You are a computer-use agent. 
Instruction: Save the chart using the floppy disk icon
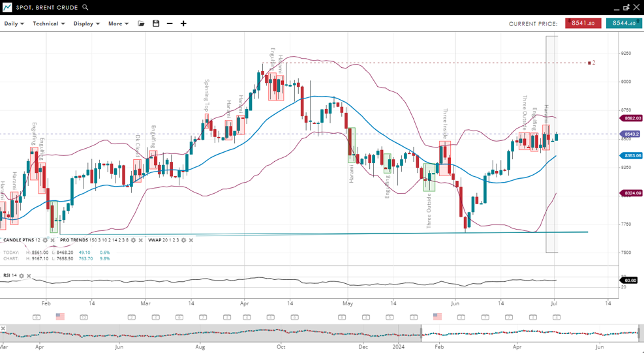pyautogui.click(x=156, y=23)
